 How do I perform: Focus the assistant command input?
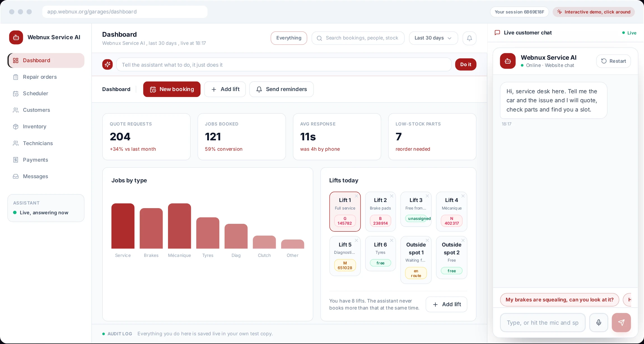point(284,65)
